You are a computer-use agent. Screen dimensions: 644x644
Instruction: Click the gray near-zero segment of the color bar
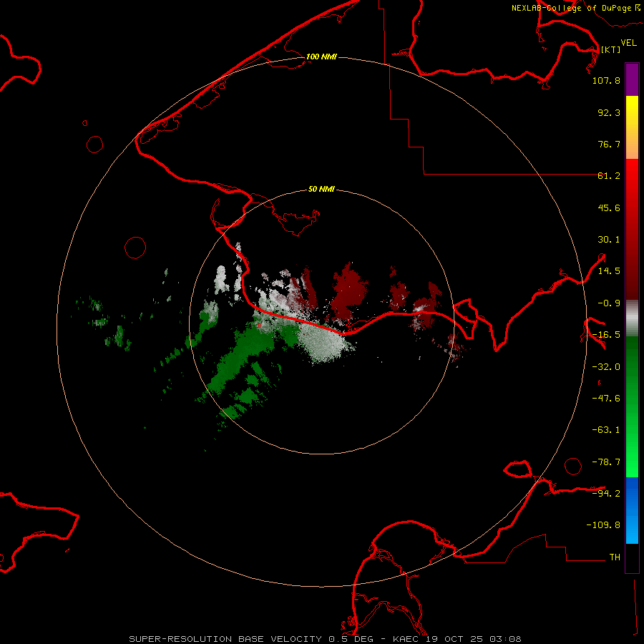(x=632, y=318)
